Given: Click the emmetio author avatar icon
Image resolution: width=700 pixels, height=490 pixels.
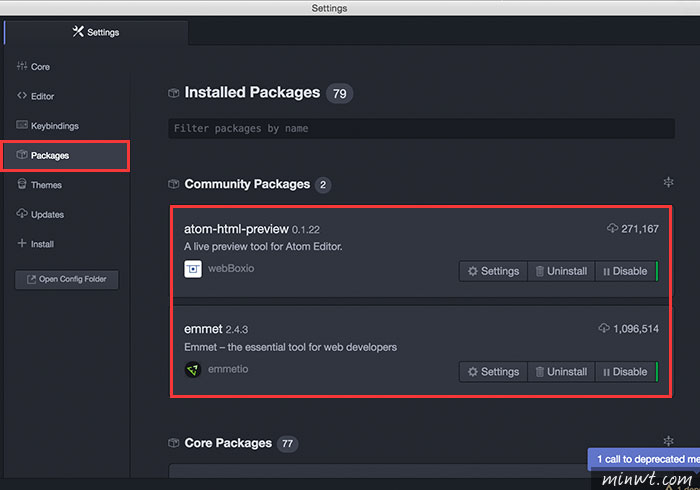Looking at the screenshot, I should click(193, 370).
